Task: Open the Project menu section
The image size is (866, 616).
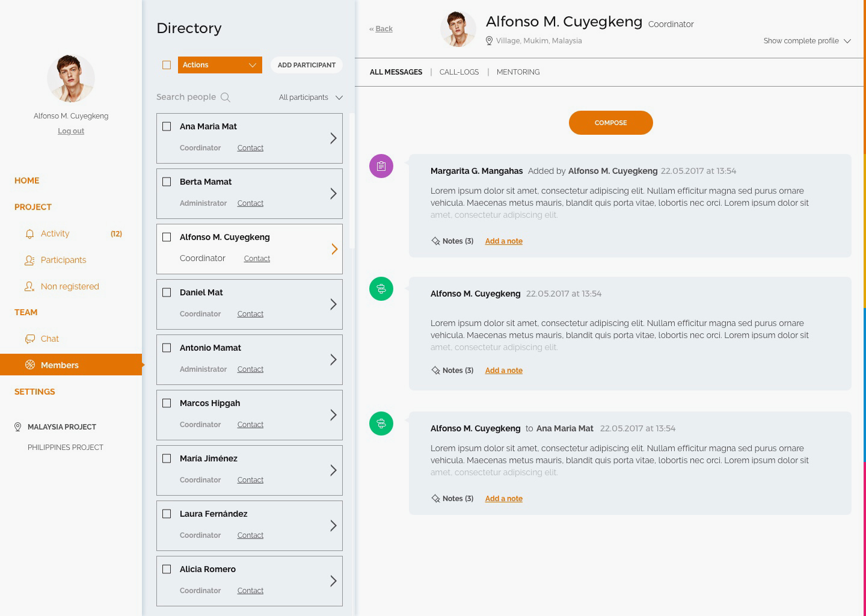Action: pyautogui.click(x=33, y=207)
